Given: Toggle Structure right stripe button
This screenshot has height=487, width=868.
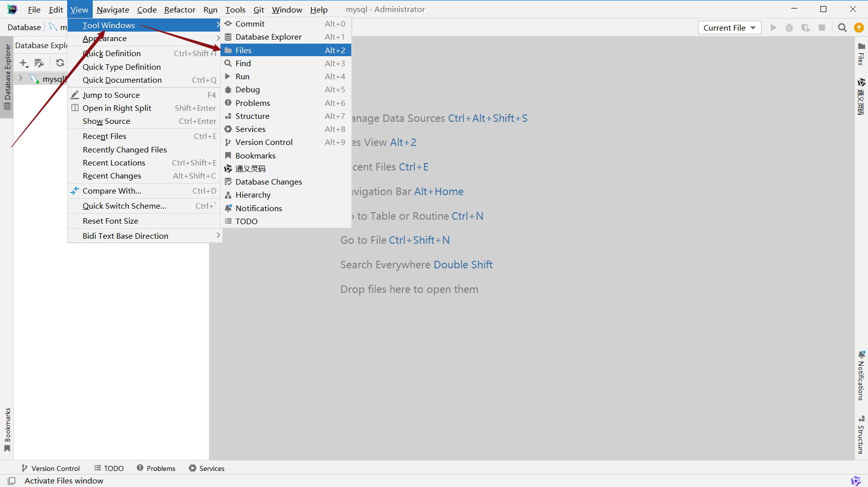Looking at the screenshot, I should (x=861, y=434).
